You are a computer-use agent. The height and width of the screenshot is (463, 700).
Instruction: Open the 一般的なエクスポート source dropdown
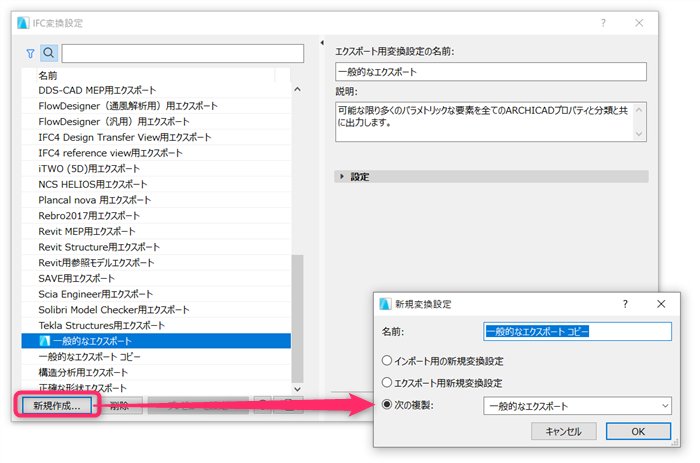pyautogui.click(x=577, y=406)
